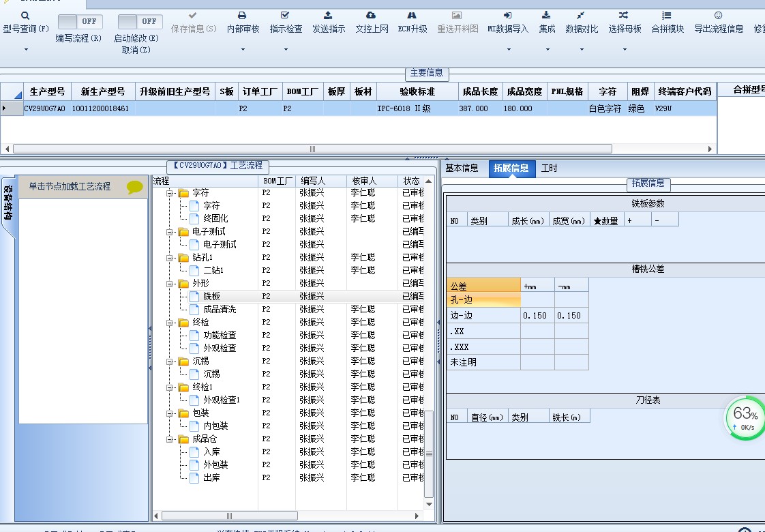Select the 内包装 node
Viewport: 765px width, 532px height.
pyautogui.click(x=215, y=426)
